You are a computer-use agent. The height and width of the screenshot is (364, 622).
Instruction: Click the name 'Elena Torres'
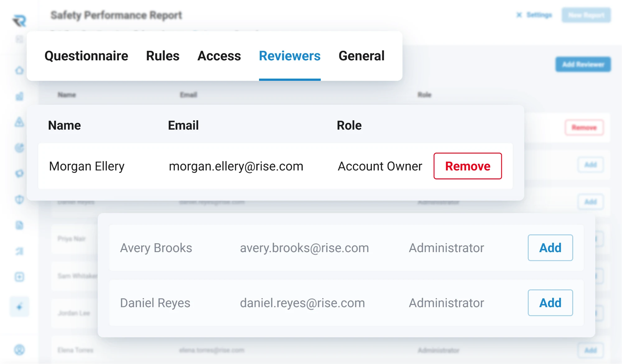point(75,350)
